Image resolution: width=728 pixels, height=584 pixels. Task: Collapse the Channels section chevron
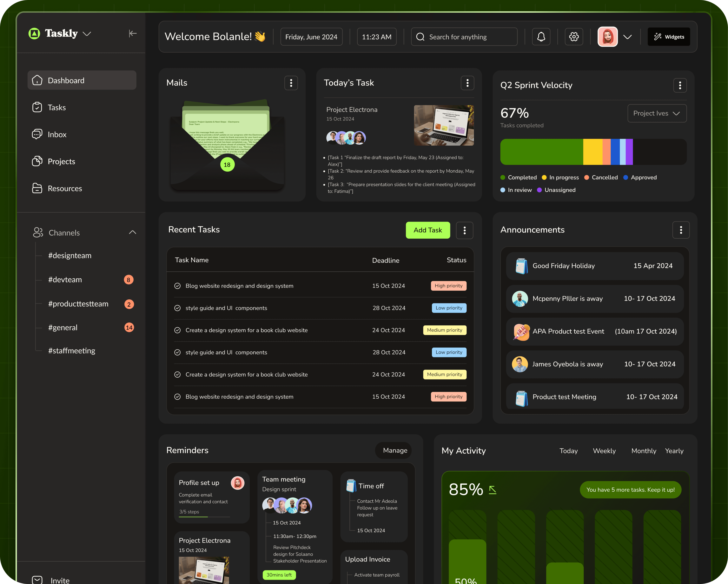click(132, 232)
